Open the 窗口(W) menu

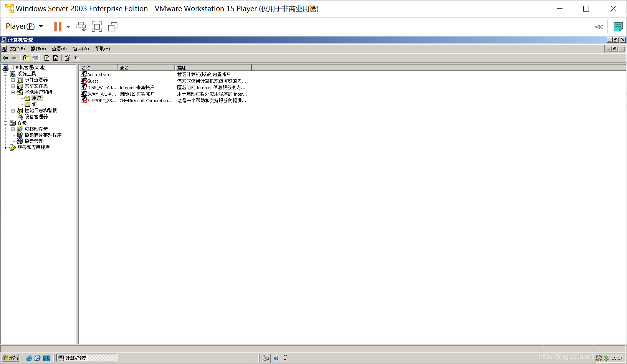(x=81, y=49)
